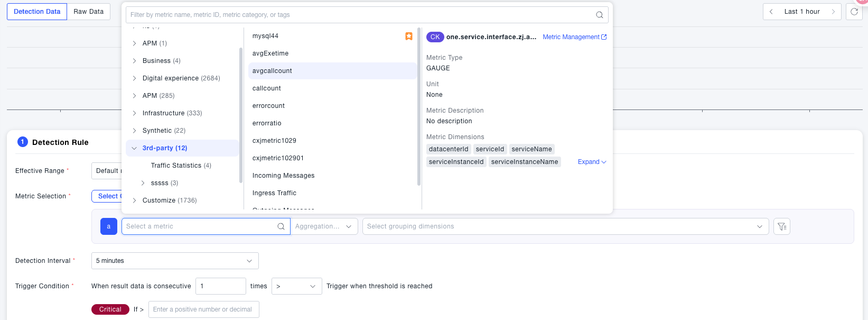The image size is (868, 320).
Task: Click the consecutive times number field
Action: click(x=220, y=286)
